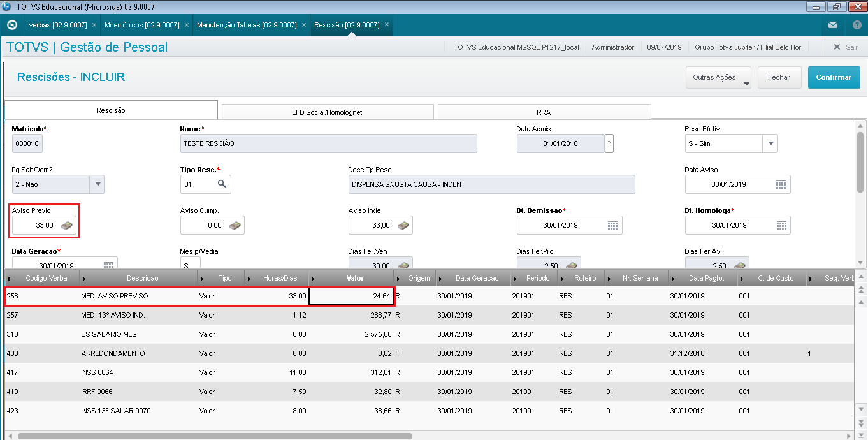Expand the Resc.Efetiv. dropdown
This screenshot has width=868, height=440.
(x=770, y=143)
